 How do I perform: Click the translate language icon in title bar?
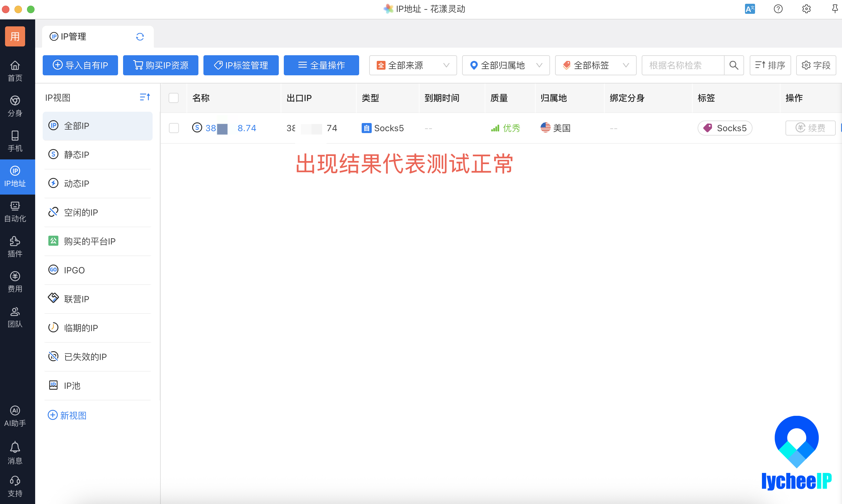(x=750, y=9)
